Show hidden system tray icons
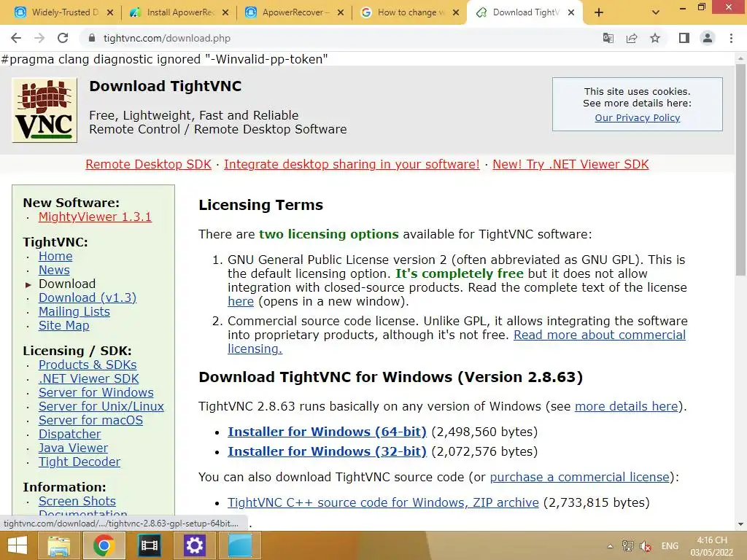 (x=610, y=546)
